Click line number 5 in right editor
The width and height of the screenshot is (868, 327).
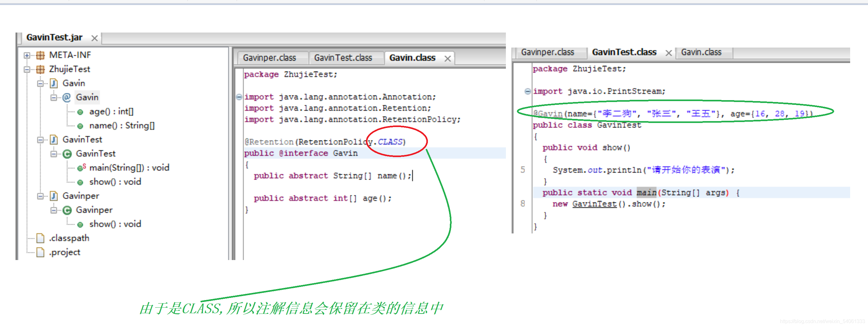coord(522,170)
